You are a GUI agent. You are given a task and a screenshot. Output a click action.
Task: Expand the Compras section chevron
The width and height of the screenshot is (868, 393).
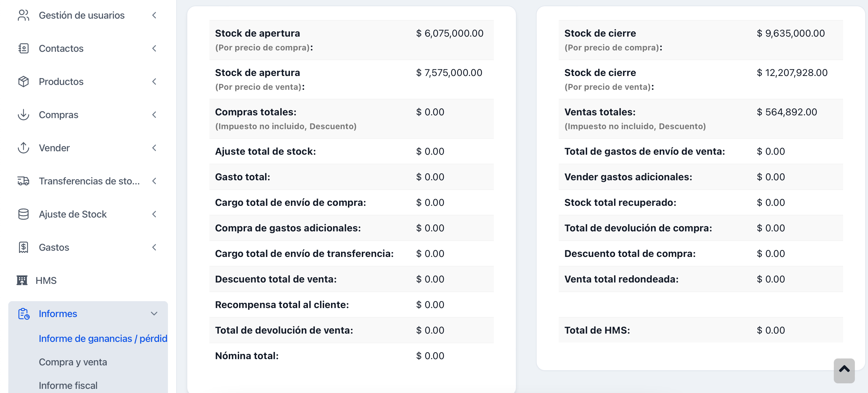(154, 115)
